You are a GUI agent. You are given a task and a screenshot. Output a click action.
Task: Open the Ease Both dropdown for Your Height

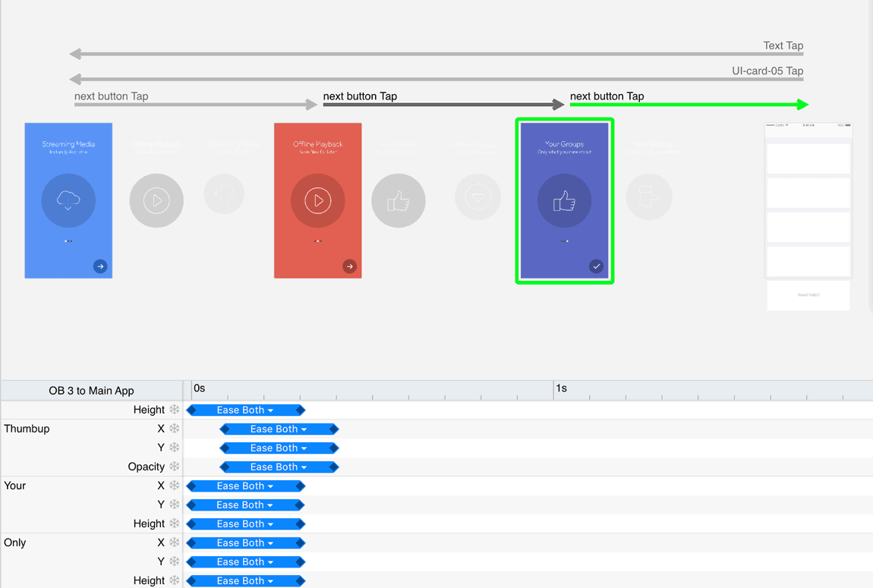click(x=244, y=524)
